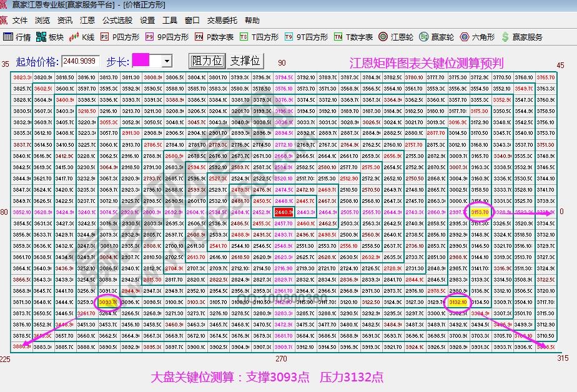This screenshot has width=577, height=392.
Task: Activate the 支撑位 support level mode
Action: (245, 61)
